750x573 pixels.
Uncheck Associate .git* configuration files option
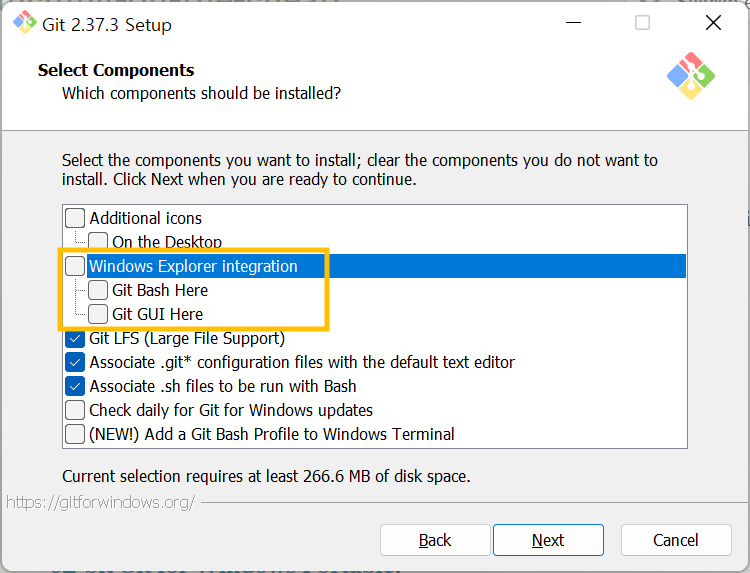pyautogui.click(x=75, y=362)
